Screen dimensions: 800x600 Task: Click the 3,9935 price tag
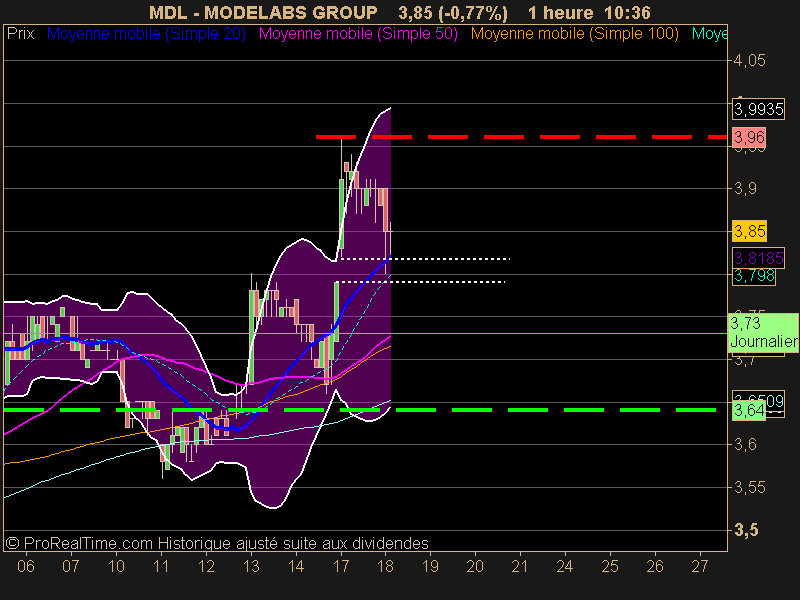pos(759,109)
